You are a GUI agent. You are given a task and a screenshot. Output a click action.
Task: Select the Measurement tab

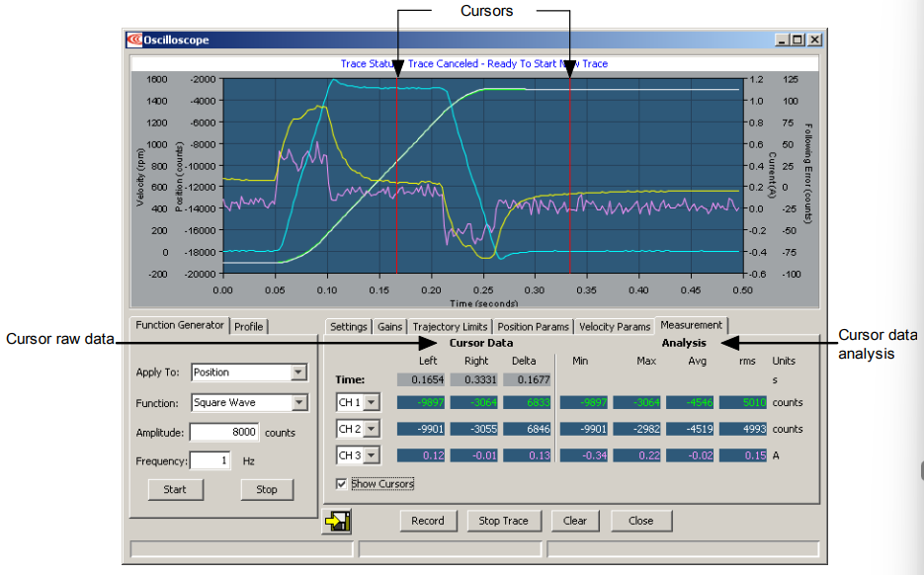coord(691,325)
